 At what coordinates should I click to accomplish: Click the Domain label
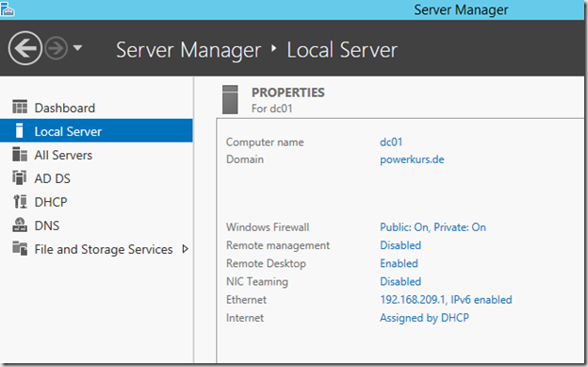[x=245, y=159]
